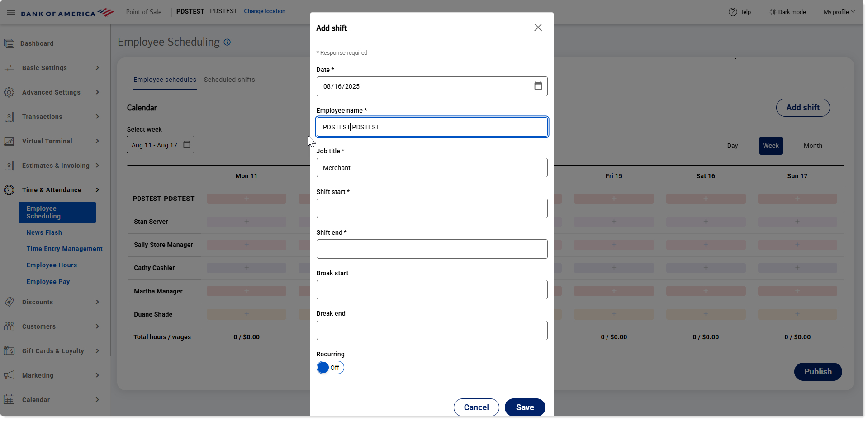This screenshot has height=421, width=868.
Task: Collapse the Time & Attendance chevron
Action: 97,190
